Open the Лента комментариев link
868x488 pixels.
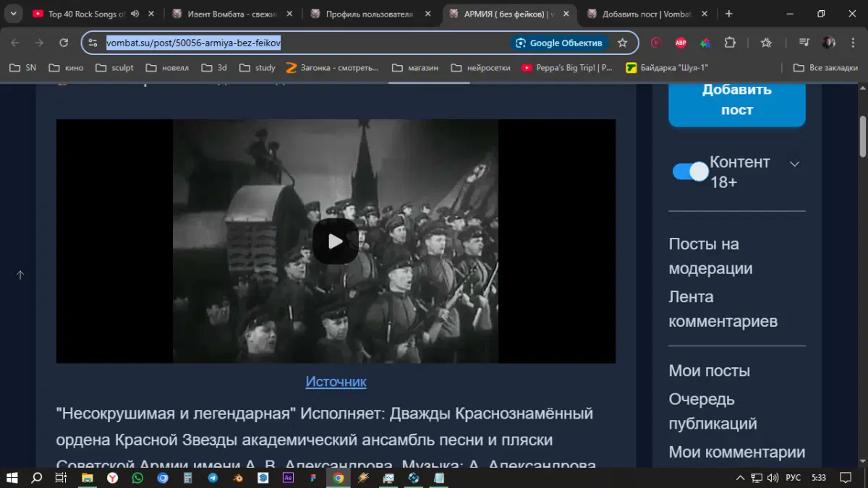click(x=723, y=309)
